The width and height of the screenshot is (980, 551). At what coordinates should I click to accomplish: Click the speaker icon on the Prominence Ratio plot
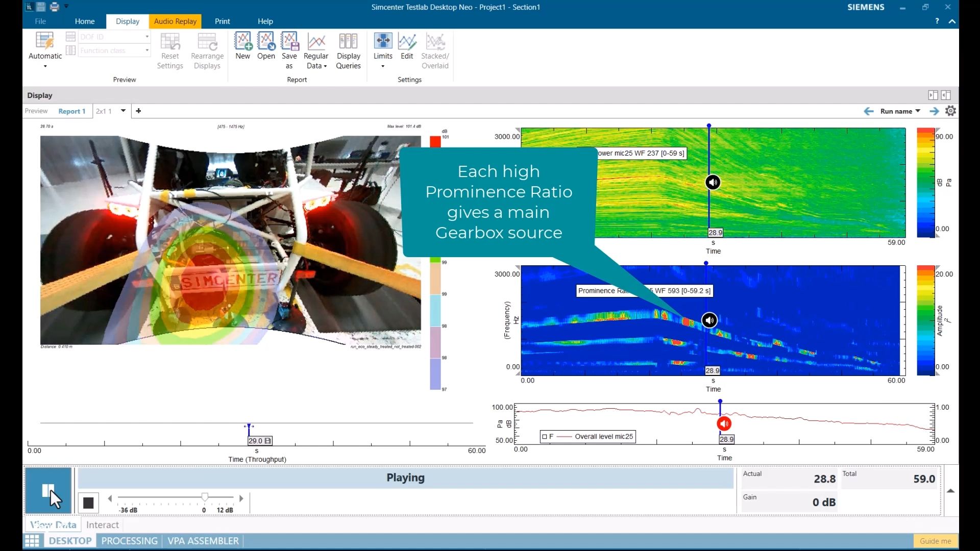tap(709, 320)
